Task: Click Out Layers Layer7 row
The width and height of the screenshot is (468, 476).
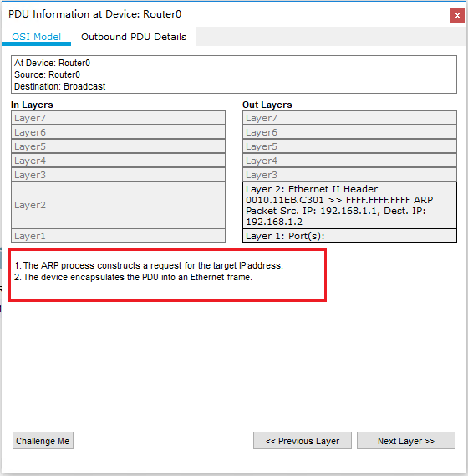Action: pos(349,118)
